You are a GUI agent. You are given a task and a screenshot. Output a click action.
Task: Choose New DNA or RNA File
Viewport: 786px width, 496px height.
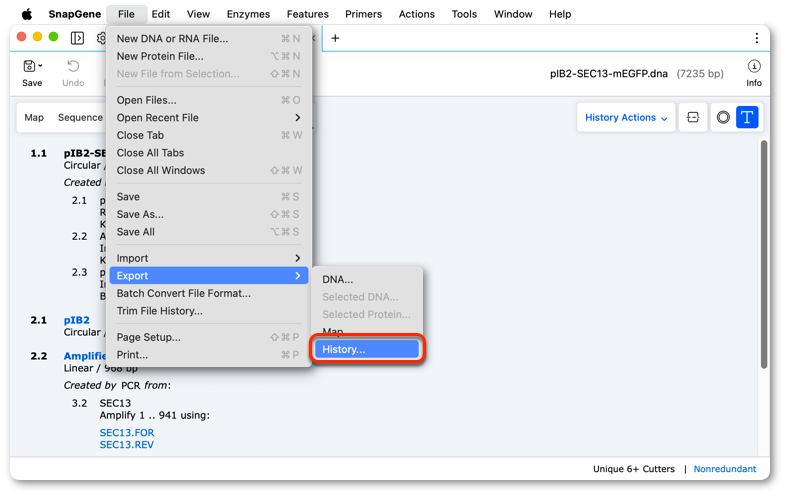[x=209, y=39]
